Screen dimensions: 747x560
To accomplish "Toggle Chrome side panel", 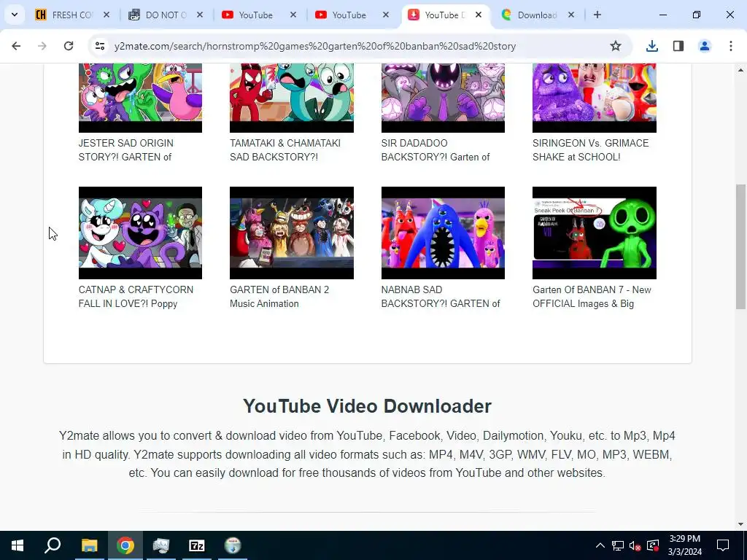I will [678, 46].
